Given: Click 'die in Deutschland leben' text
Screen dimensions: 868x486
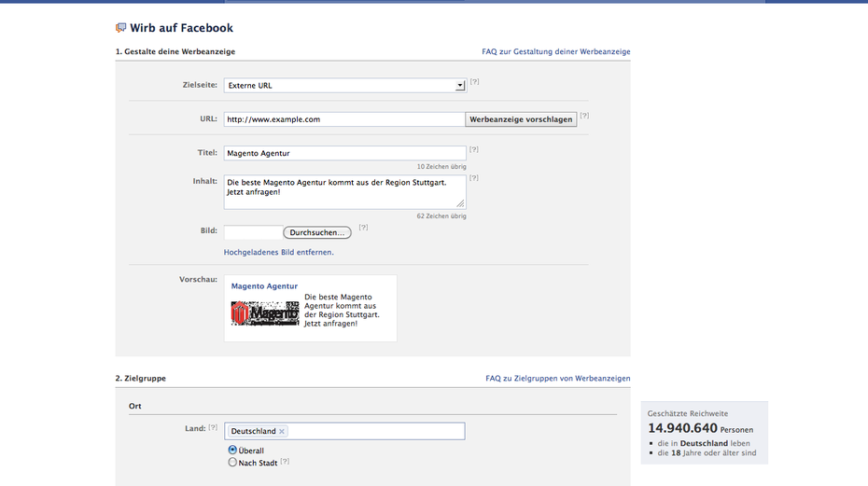Looking at the screenshot, I should click(x=704, y=443).
